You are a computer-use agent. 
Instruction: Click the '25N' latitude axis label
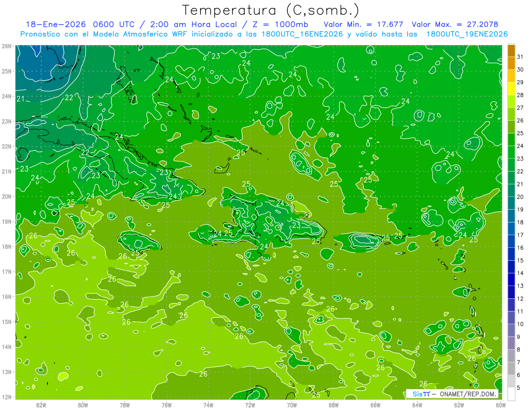7,71
